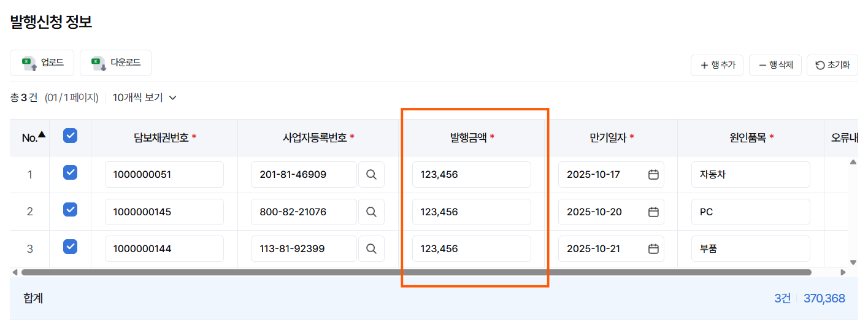Click the 초기화 reset button
868x330 pixels.
(832, 65)
